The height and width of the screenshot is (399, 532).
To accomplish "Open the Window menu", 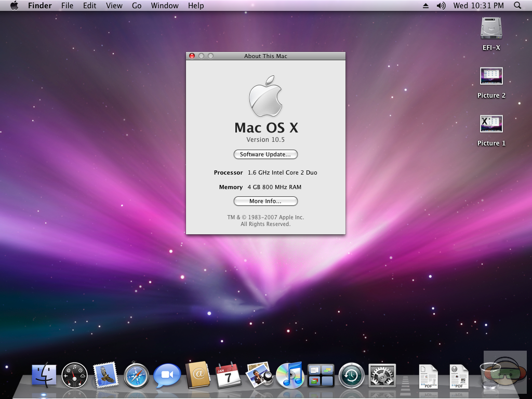I will click(x=164, y=6).
